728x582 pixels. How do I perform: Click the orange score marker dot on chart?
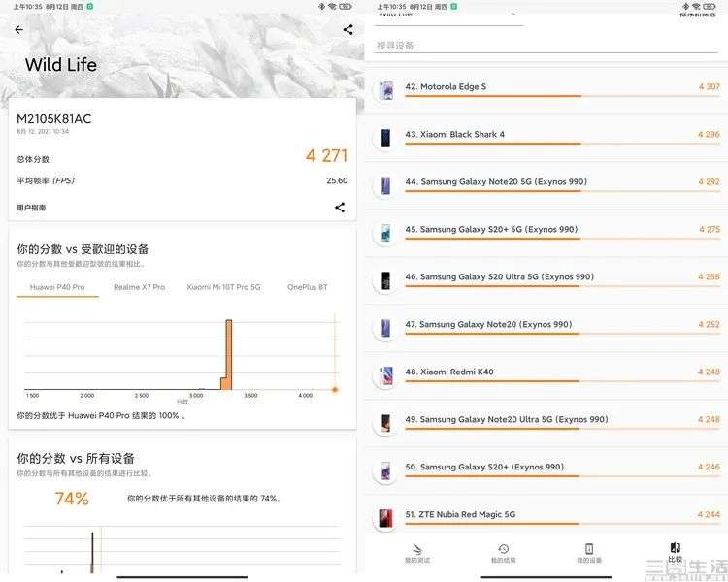[x=335, y=389]
